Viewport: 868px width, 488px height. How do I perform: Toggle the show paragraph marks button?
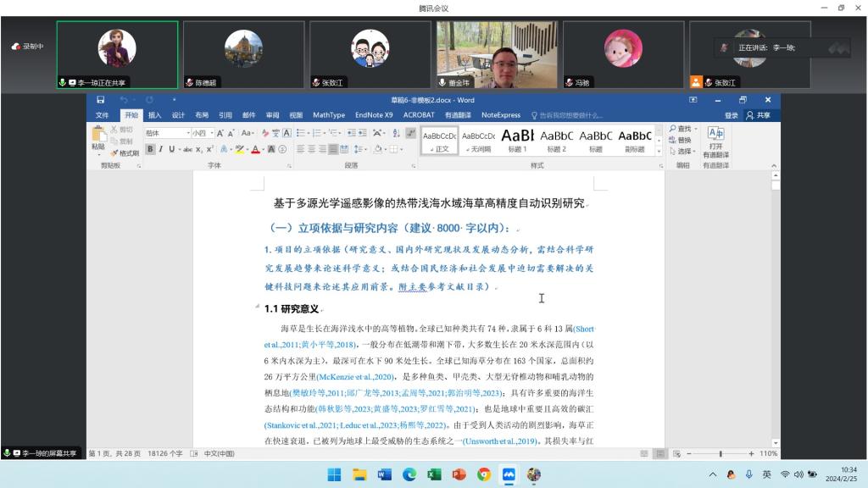tap(410, 133)
